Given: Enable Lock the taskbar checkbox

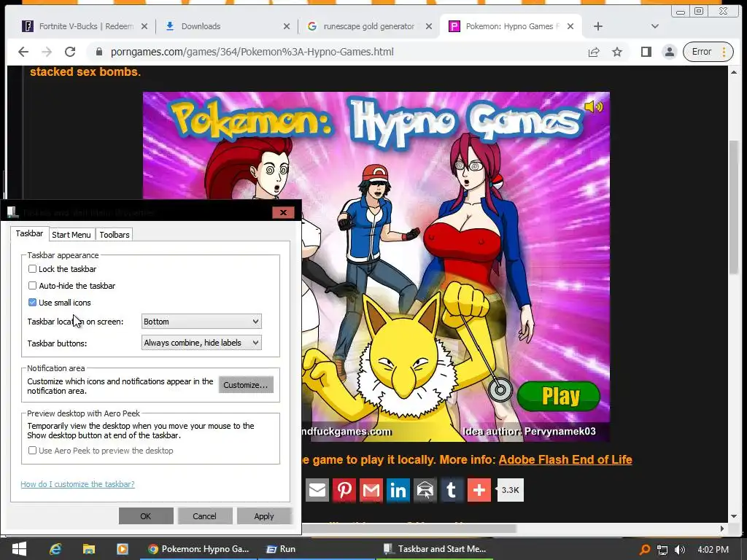Looking at the screenshot, I should (x=32, y=269).
